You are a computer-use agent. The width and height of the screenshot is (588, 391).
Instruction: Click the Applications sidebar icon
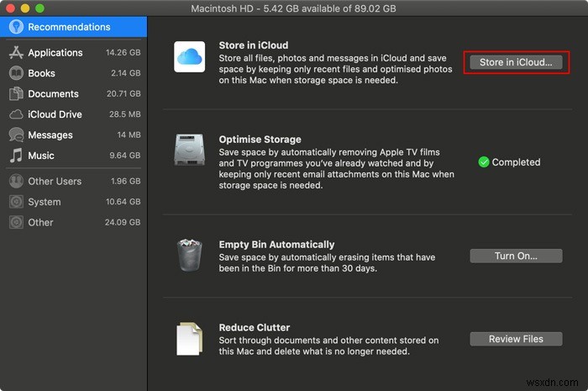16,52
